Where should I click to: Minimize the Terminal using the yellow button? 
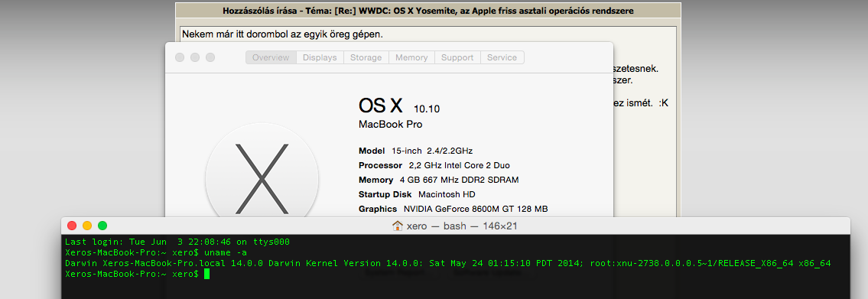[87, 226]
